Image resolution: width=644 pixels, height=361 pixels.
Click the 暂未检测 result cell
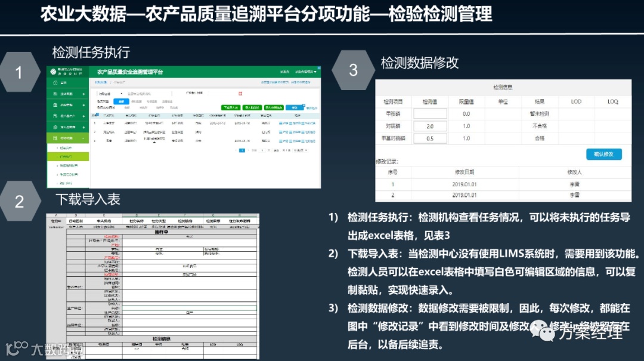(539, 114)
